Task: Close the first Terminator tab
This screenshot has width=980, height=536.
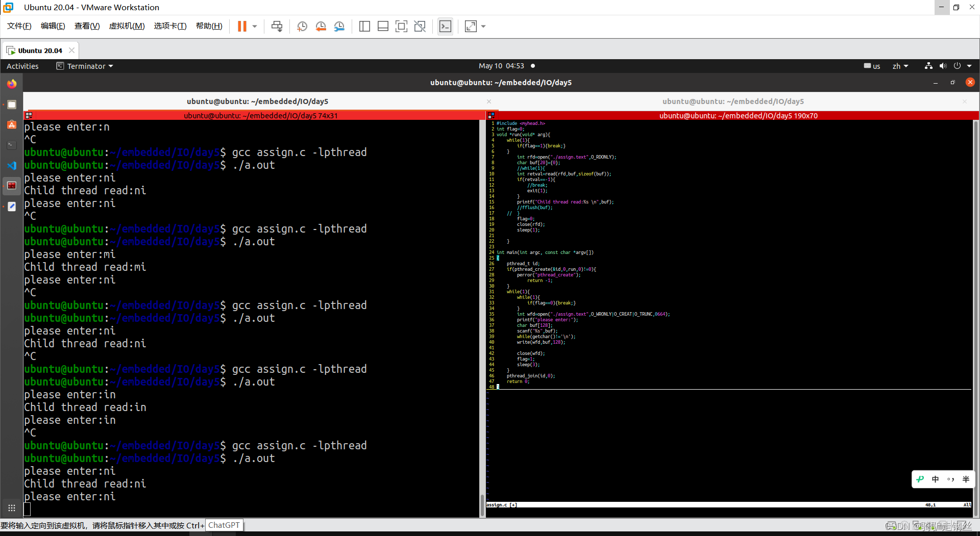Action: 489,101
